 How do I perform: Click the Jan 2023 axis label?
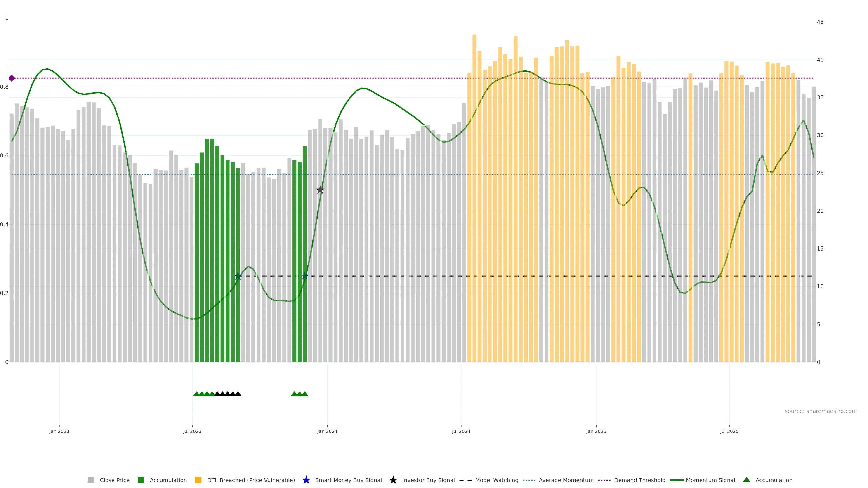click(x=59, y=432)
